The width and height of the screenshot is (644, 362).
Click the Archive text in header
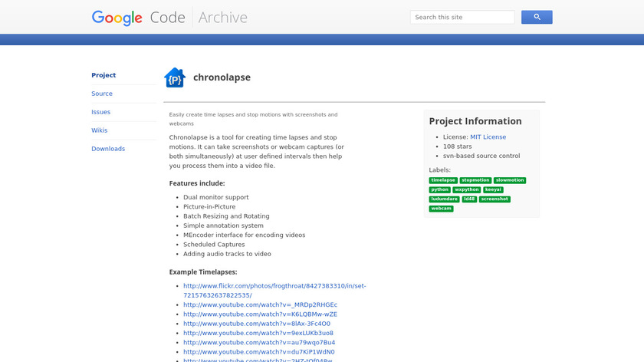[222, 18]
